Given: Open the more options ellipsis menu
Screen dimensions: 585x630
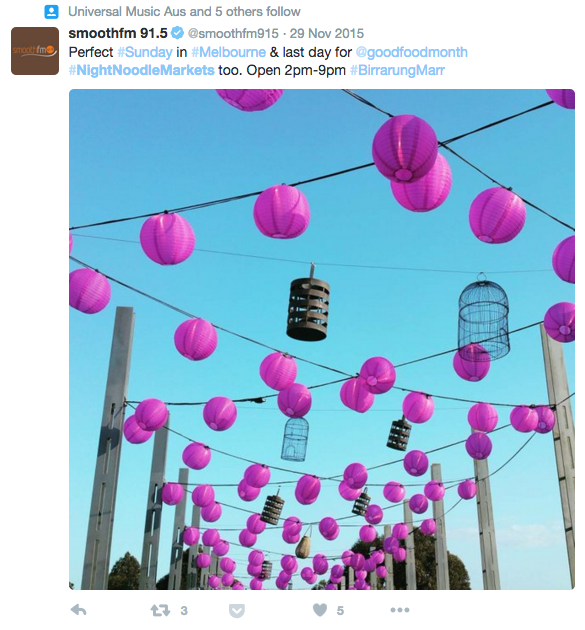Looking at the screenshot, I should [400, 610].
